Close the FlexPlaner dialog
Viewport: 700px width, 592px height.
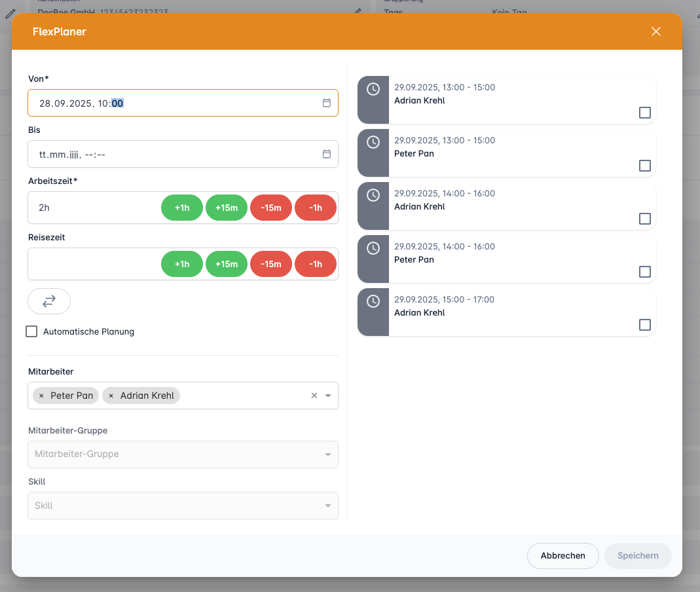tap(655, 31)
